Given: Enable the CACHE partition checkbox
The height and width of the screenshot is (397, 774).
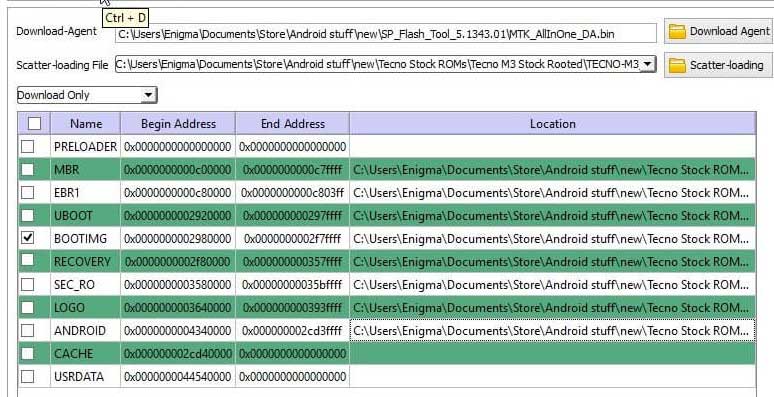Looking at the screenshot, I should click(28, 354).
